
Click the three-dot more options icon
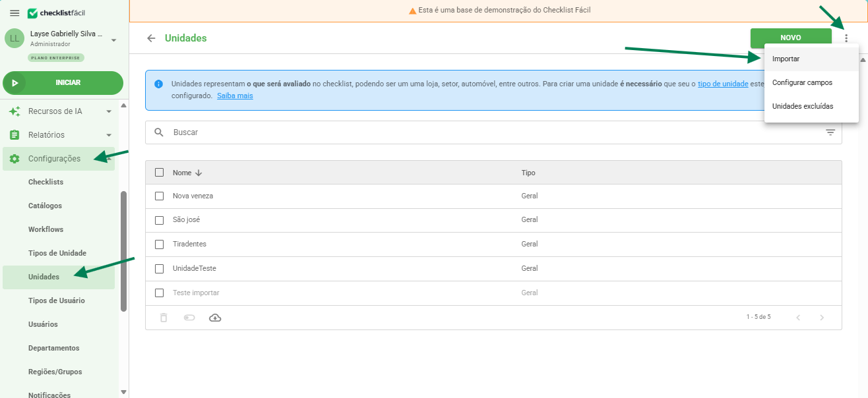click(847, 38)
